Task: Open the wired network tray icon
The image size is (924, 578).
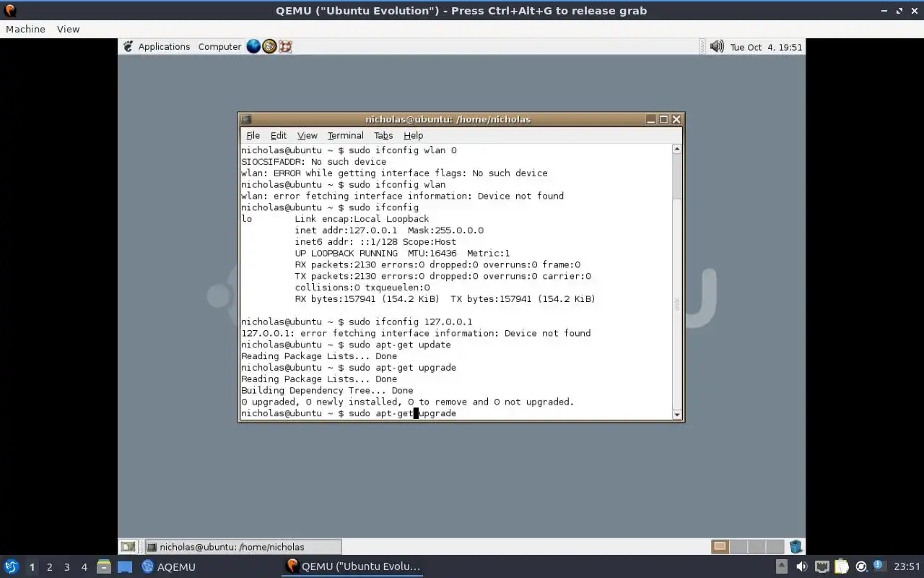Action: [x=821, y=566]
